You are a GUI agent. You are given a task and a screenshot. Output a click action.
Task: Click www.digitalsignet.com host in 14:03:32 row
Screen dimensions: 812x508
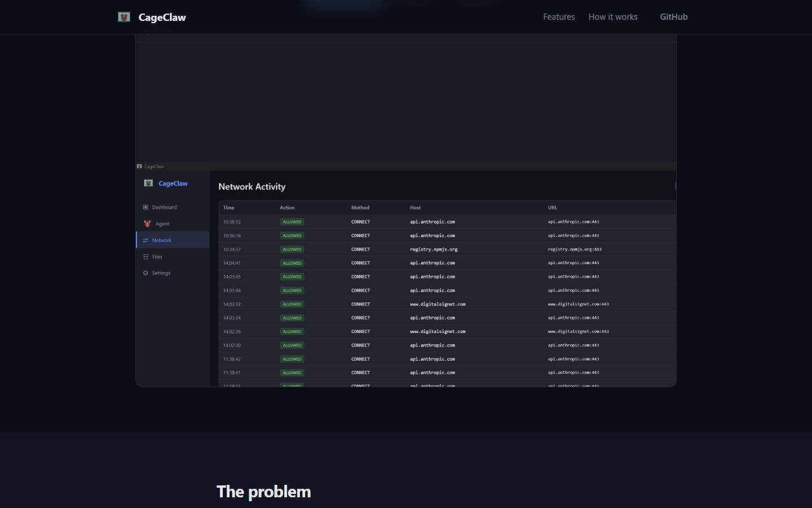click(438, 304)
